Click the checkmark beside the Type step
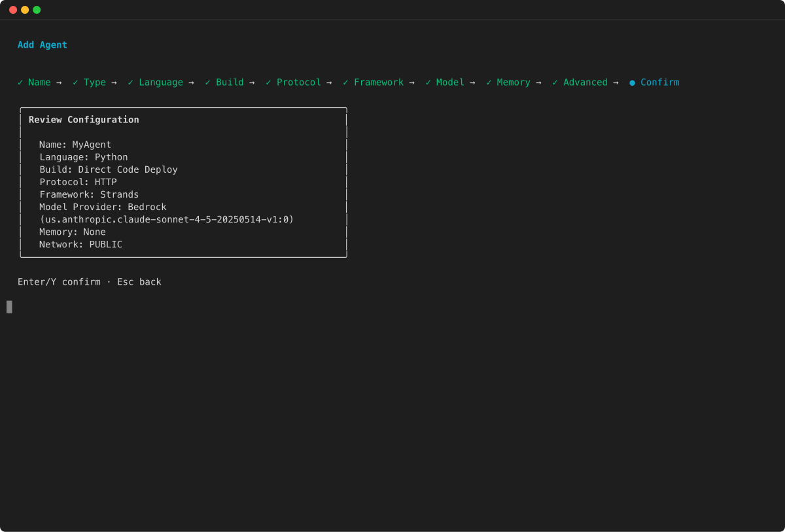The width and height of the screenshot is (785, 532). pos(75,82)
